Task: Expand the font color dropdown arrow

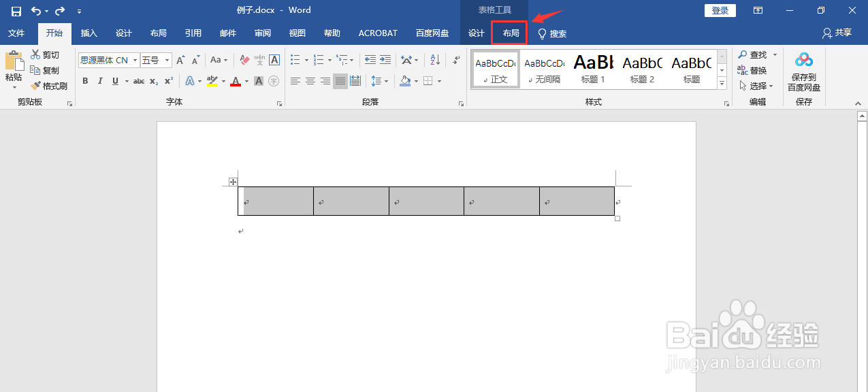Action: coord(247,81)
